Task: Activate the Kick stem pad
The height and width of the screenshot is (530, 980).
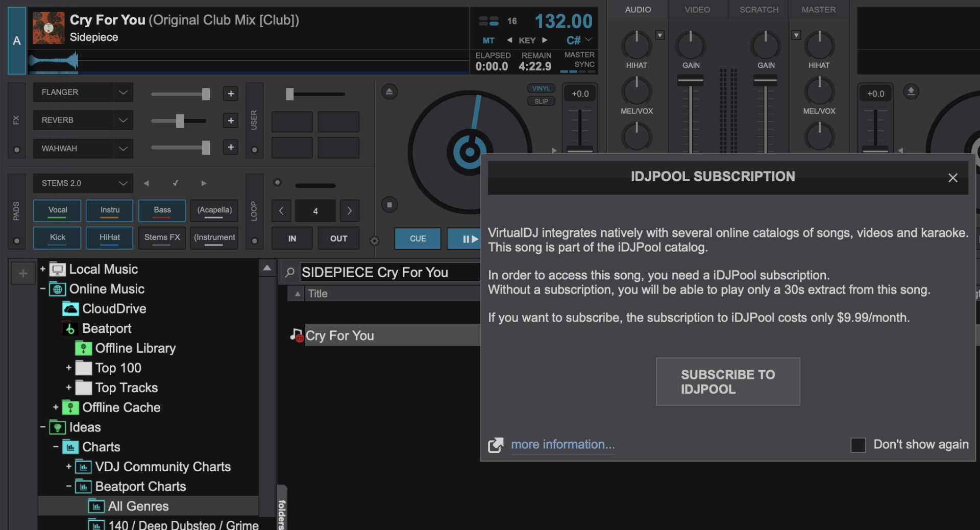Action: (57, 238)
